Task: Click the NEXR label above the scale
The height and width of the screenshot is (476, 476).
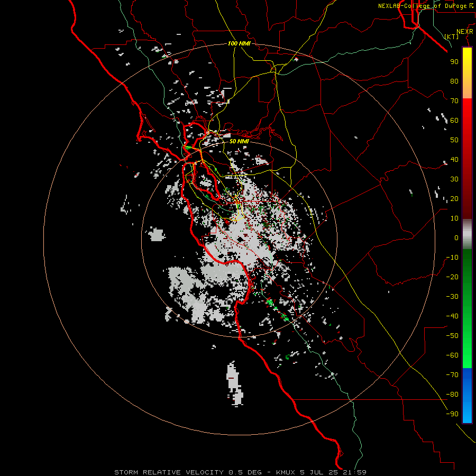Action: coord(465,32)
